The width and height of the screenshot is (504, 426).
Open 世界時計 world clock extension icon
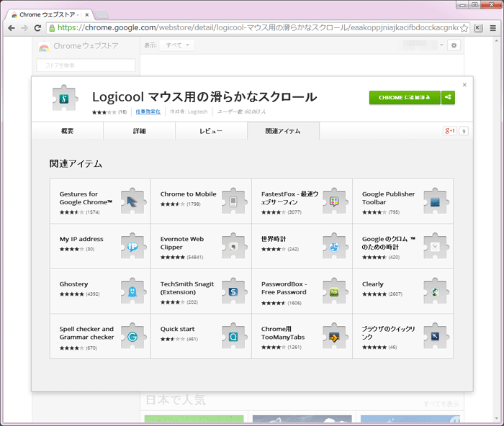(x=335, y=246)
